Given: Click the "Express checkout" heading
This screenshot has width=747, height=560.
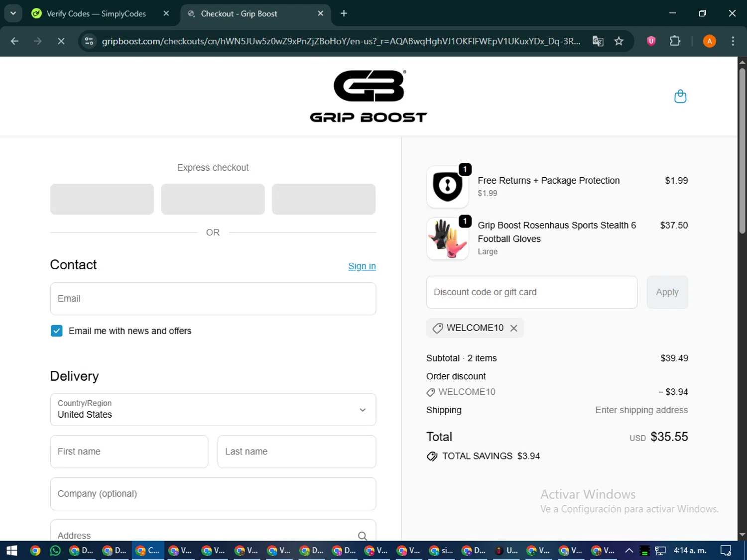Looking at the screenshot, I should point(213,168).
